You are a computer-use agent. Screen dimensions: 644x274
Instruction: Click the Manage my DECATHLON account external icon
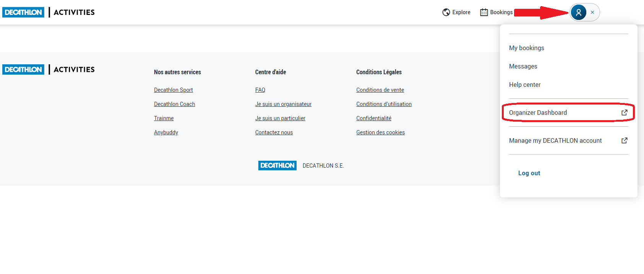pos(624,140)
